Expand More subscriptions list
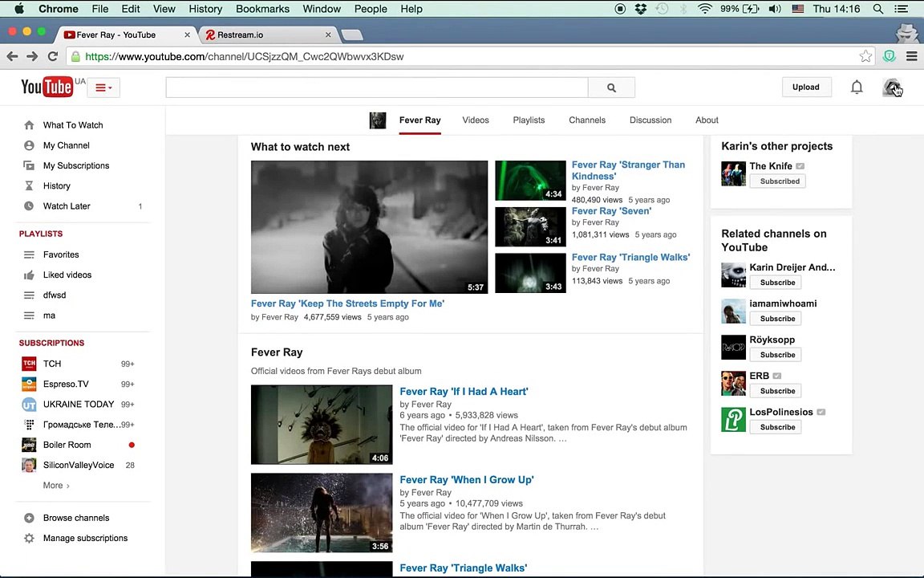Image resolution: width=924 pixels, height=578 pixels. (56, 486)
